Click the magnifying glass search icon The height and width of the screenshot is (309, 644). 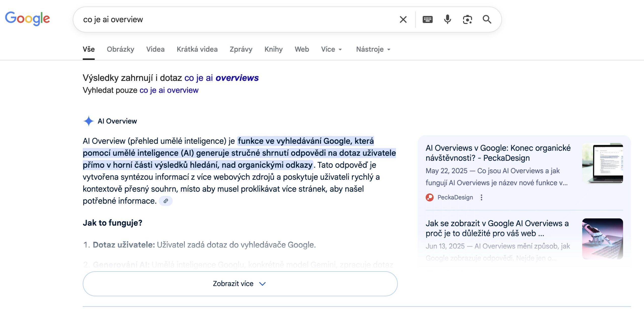pos(487,19)
